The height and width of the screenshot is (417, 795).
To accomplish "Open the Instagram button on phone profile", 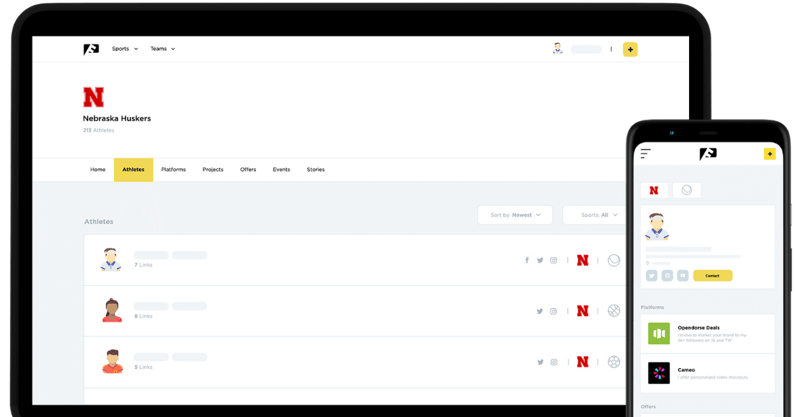I will [x=667, y=275].
